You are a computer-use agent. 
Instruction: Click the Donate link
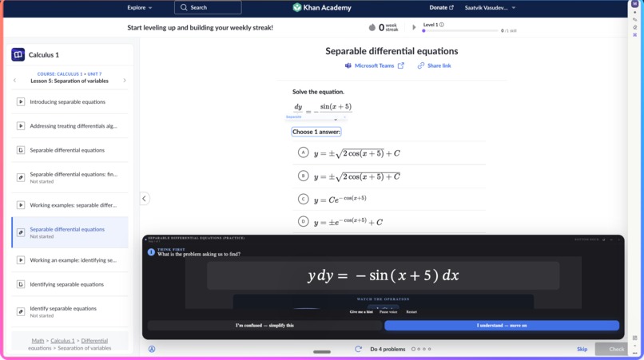coord(442,7)
